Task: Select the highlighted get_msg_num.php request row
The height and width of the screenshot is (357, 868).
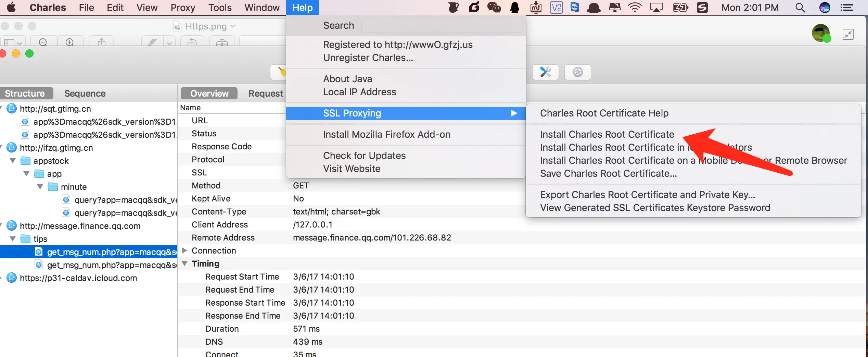Action: 89,252
